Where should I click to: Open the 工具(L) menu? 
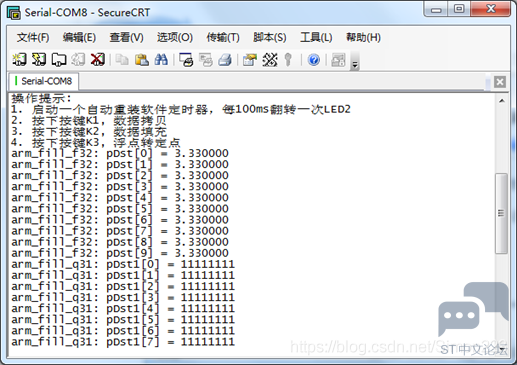[316, 37]
